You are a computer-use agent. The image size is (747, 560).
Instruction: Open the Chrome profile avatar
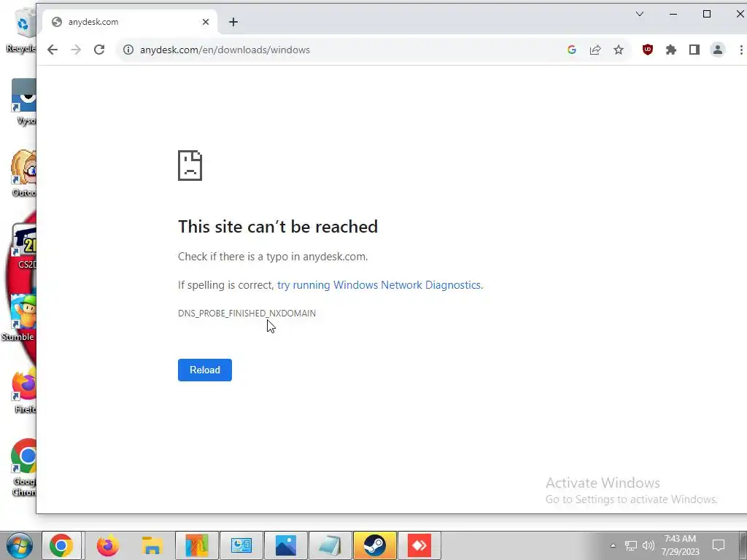click(718, 50)
